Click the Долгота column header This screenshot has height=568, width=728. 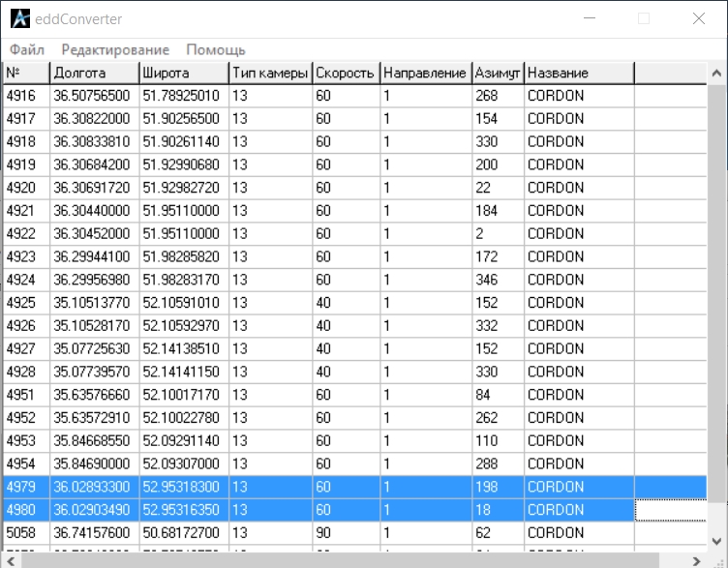[x=94, y=74]
